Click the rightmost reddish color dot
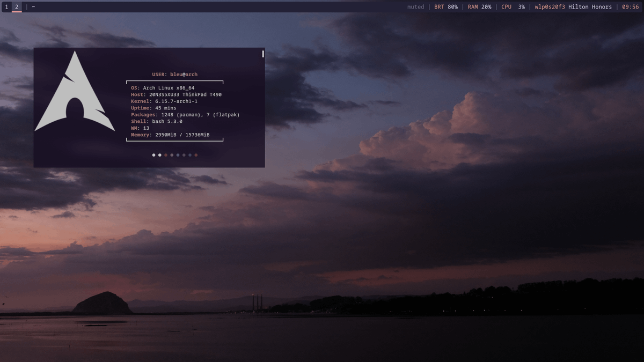 196,155
